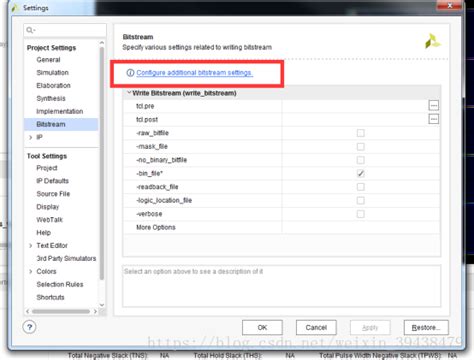Click the search magnifier icon
474x360 pixels.
(30, 30)
